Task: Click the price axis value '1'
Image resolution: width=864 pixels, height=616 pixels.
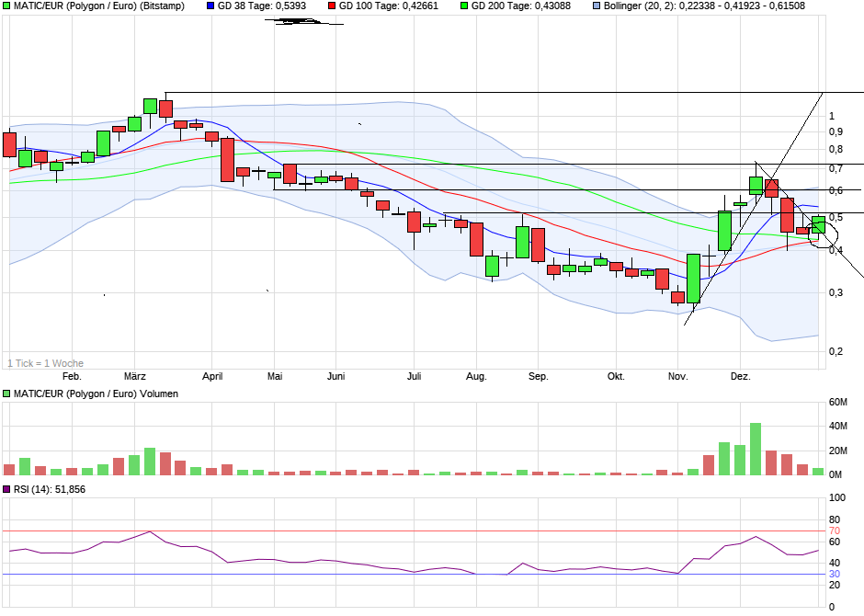Action: (x=832, y=116)
